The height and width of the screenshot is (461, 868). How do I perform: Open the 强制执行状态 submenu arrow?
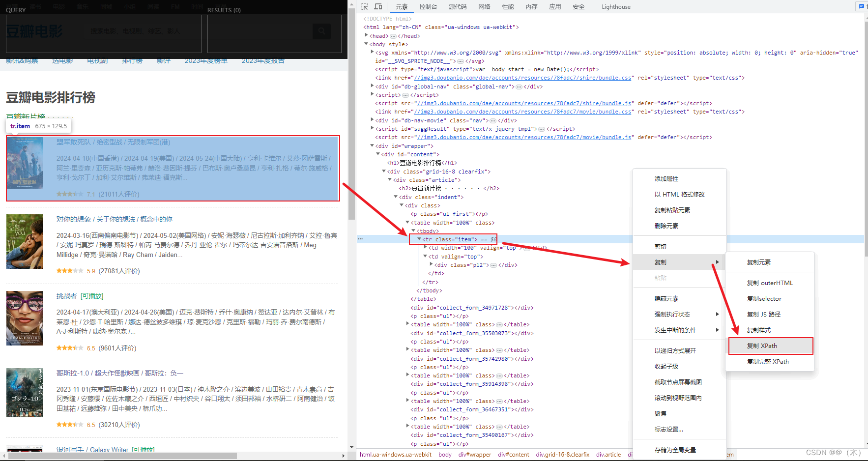pos(718,314)
